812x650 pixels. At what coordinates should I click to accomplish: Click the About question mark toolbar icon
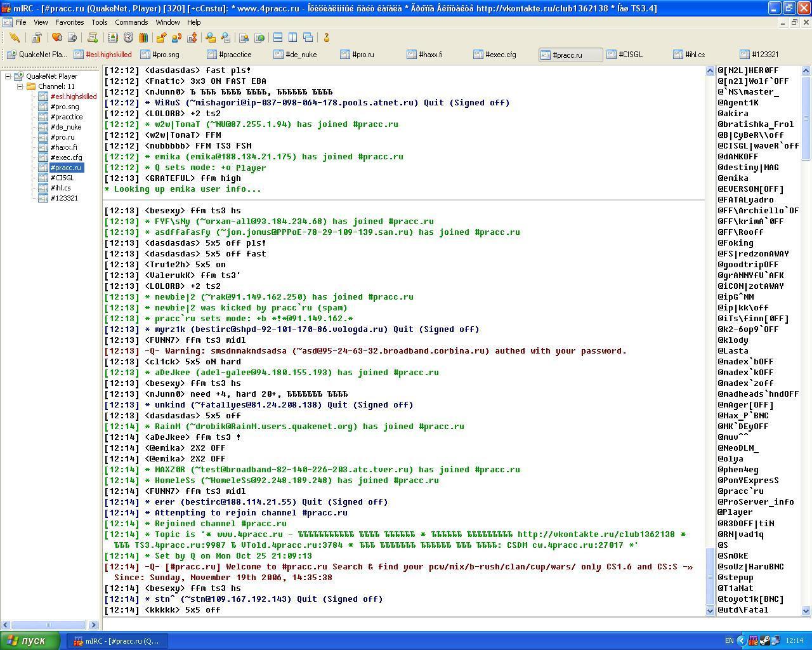(327, 38)
